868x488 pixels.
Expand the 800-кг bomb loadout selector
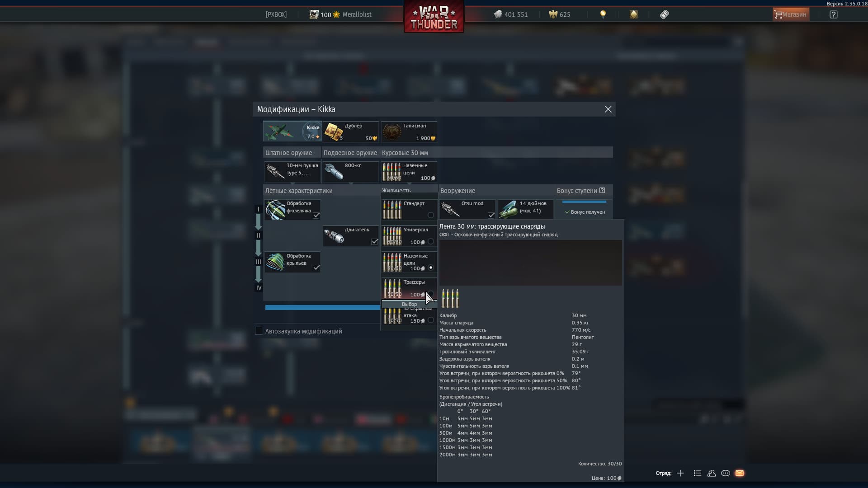click(351, 172)
